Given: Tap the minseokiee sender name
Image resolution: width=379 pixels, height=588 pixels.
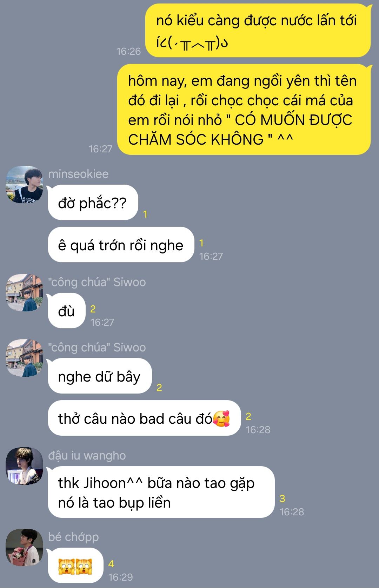Looking at the screenshot, I should pyautogui.click(x=78, y=174).
